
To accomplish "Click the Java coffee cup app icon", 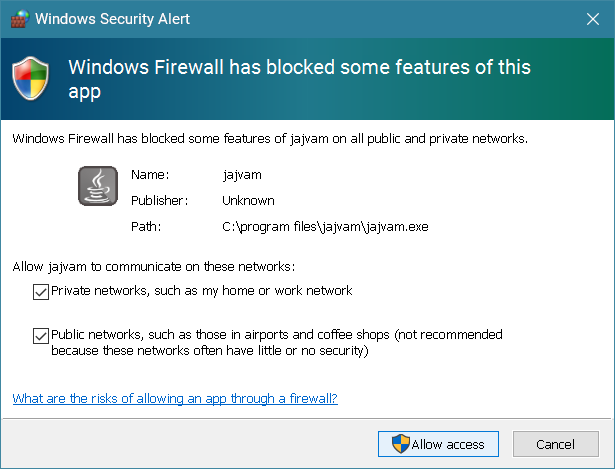I will point(98,186).
